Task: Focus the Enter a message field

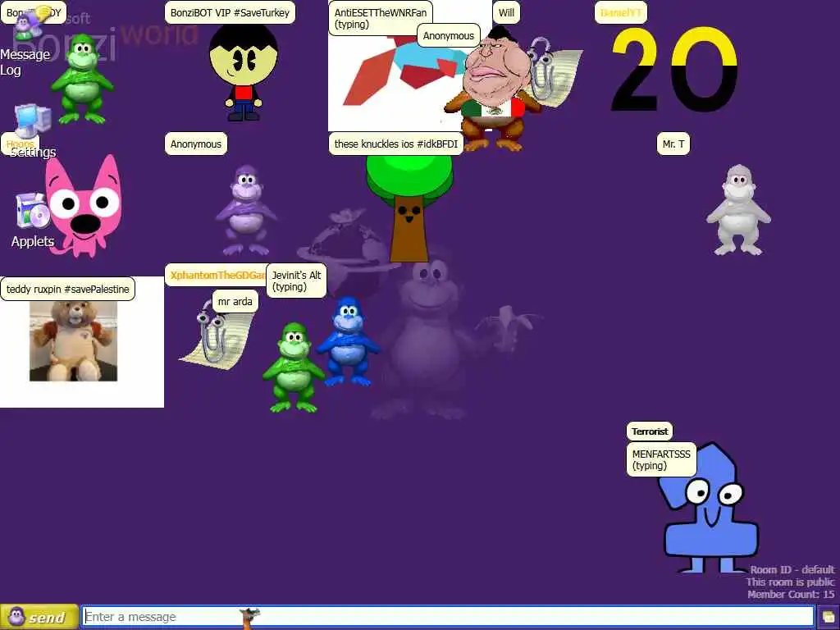Action: [448, 617]
